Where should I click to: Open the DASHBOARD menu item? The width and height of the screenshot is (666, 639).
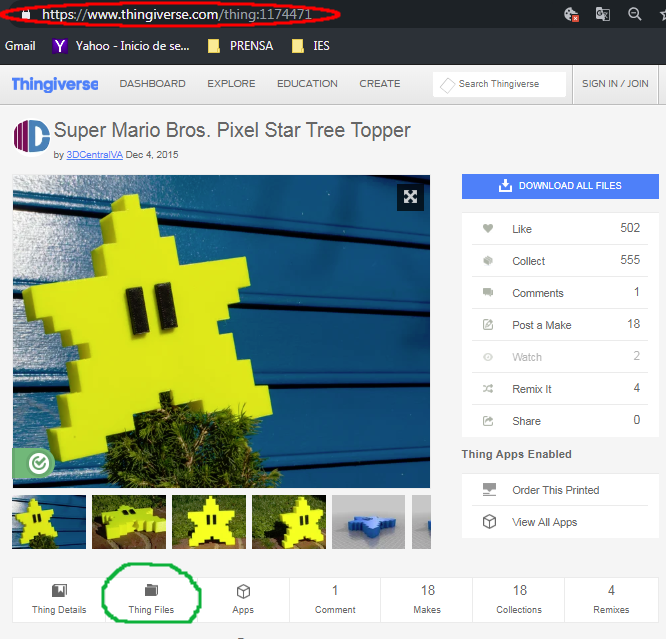152,84
